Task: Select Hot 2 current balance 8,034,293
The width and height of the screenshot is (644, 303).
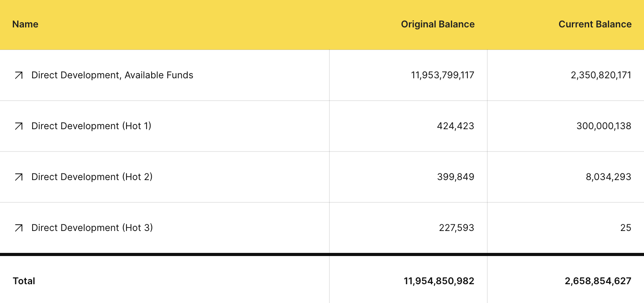Action: point(608,177)
